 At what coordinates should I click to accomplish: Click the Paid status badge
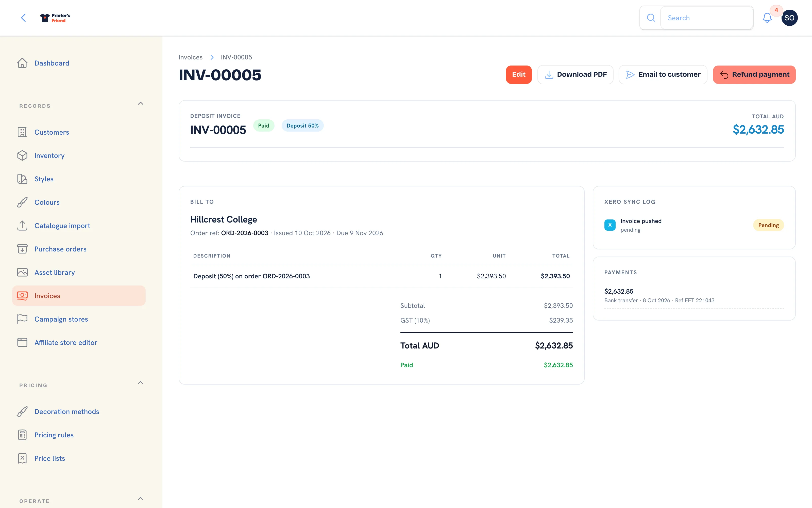click(x=263, y=126)
